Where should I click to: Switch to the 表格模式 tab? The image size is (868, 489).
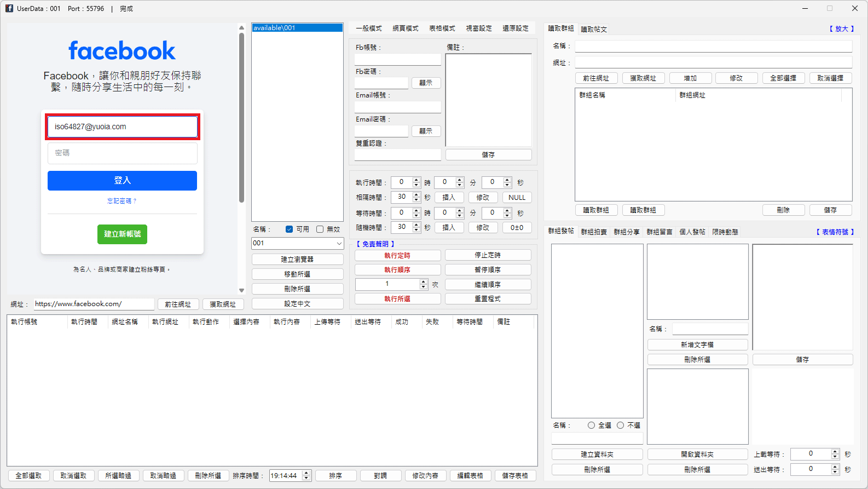[x=442, y=28]
